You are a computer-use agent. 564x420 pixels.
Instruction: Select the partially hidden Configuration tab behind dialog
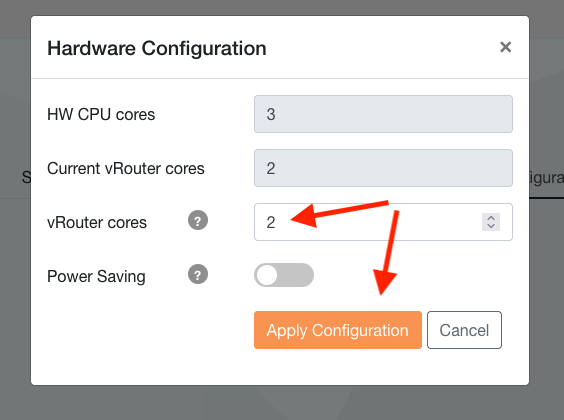546,178
